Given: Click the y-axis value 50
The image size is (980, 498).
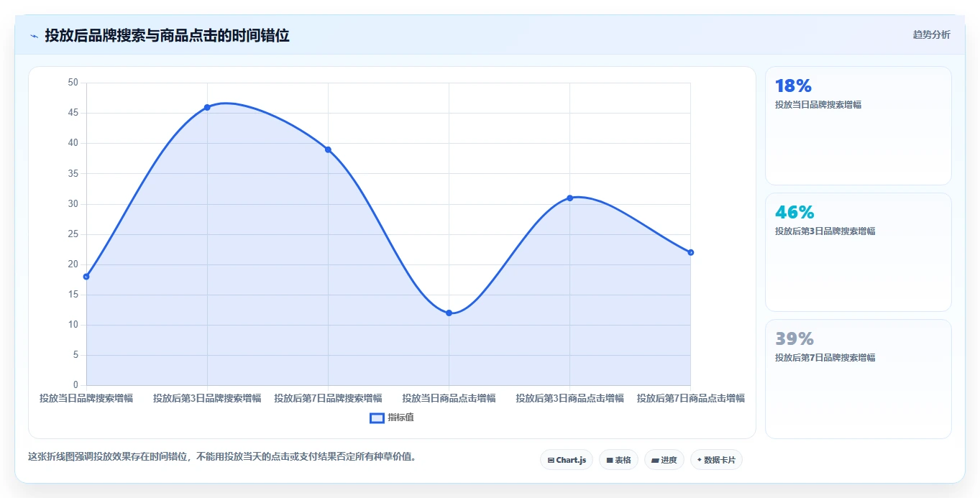Looking at the screenshot, I should click(x=73, y=83).
